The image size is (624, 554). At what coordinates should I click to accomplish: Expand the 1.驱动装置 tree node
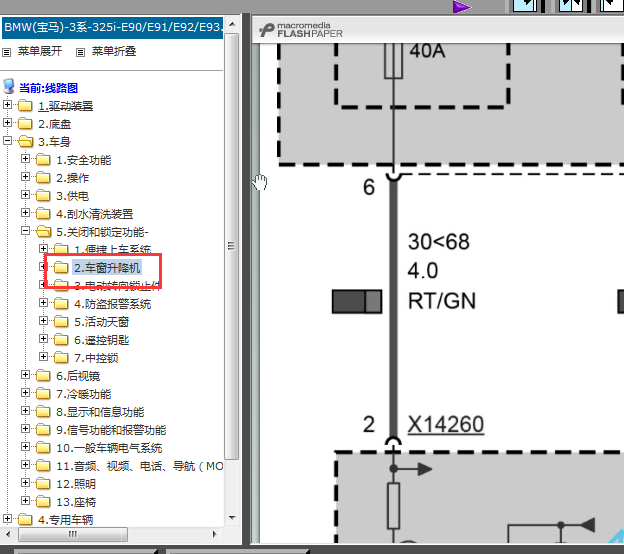pos(7,105)
